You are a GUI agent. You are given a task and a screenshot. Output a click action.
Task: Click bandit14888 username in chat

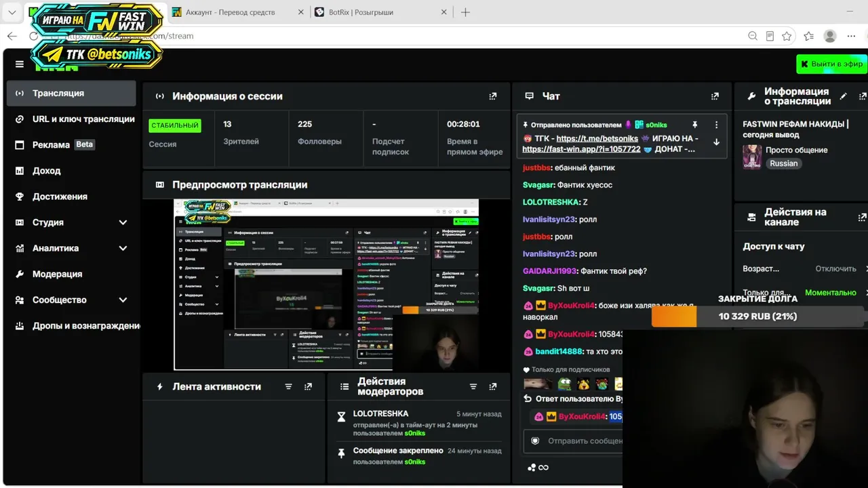pos(559,351)
